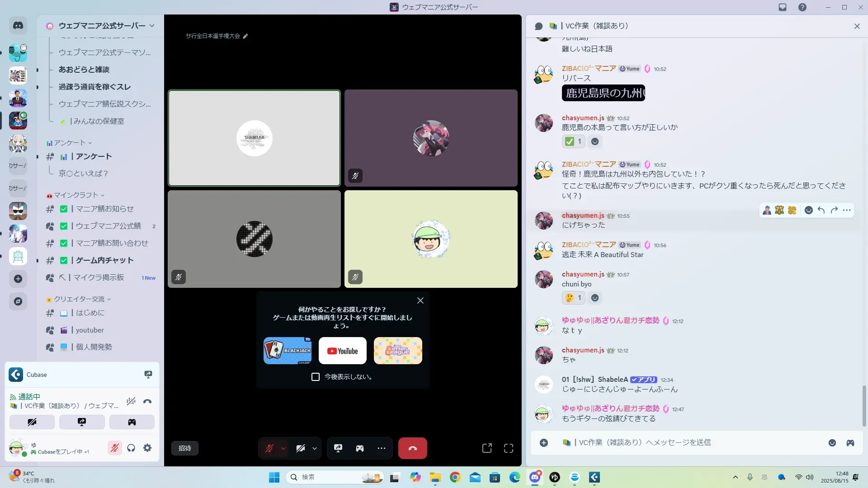The image size is (868, 488).
Task: Unmute microphone in call control bar
Action: (x=269, y=448)
